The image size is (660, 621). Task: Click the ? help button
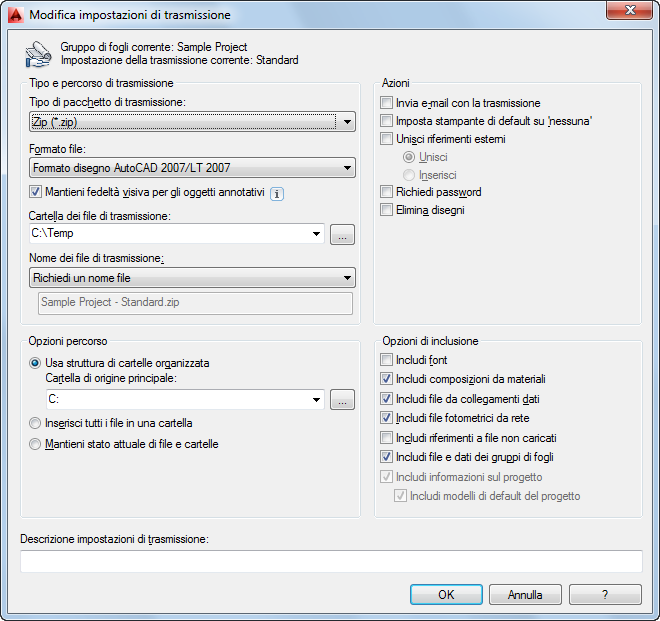tap(605, 594)
